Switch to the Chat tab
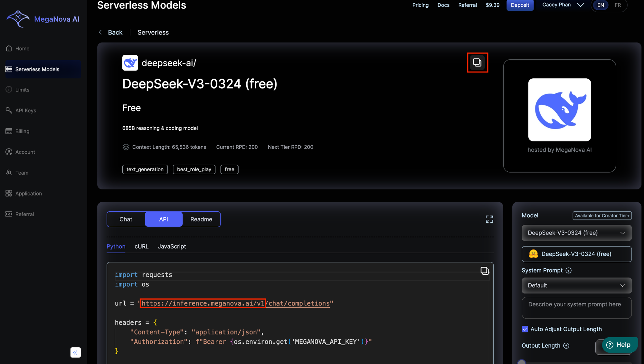Image resolution: width=644 pixels, height=364 pixels. pos(126,219)
